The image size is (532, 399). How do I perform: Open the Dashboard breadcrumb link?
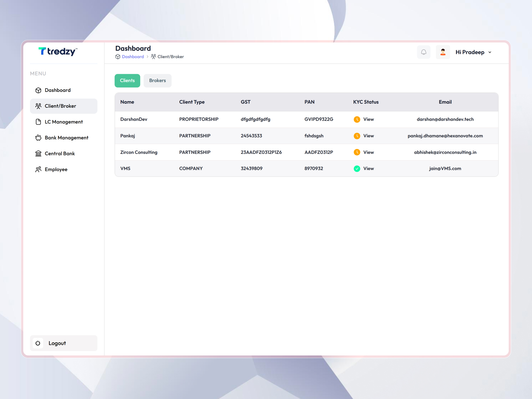pos(133,57)
